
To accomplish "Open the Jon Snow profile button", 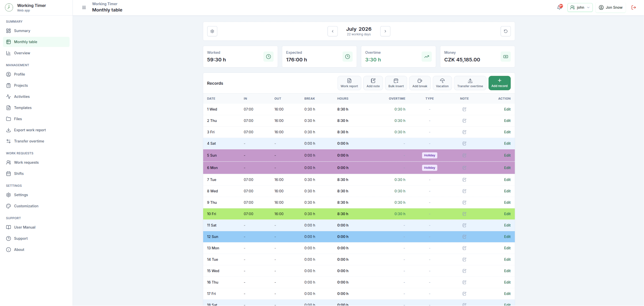I will tap(611, 7).
